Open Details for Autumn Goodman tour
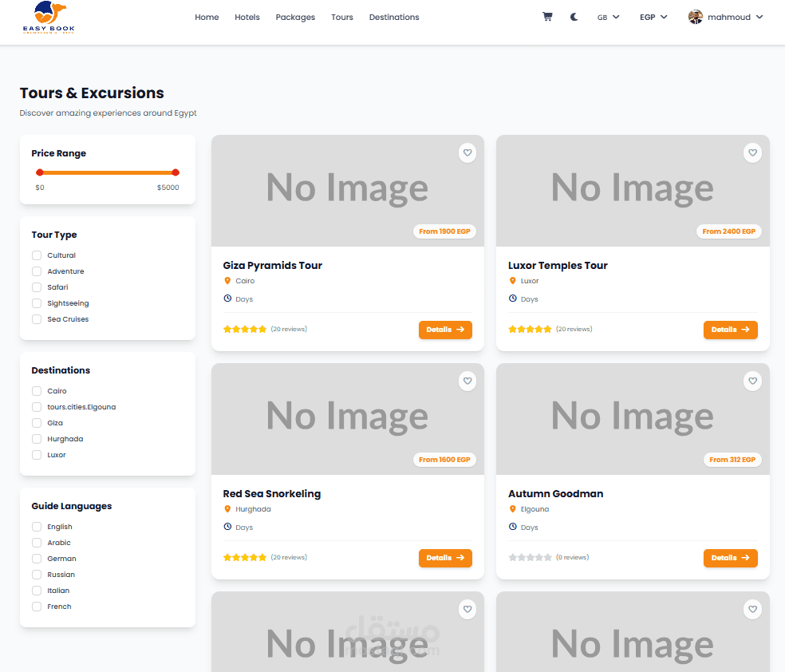 pyautogui.click(x=730, y=558)
